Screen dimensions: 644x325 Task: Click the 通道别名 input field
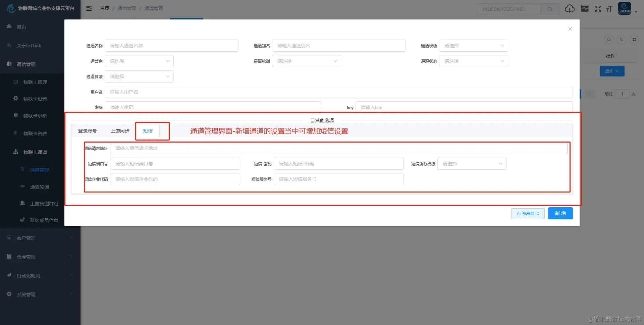coord(339,46)
